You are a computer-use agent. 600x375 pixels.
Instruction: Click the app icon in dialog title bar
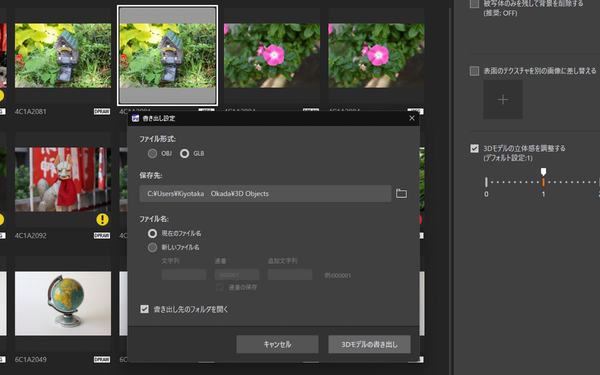[135, 118]
